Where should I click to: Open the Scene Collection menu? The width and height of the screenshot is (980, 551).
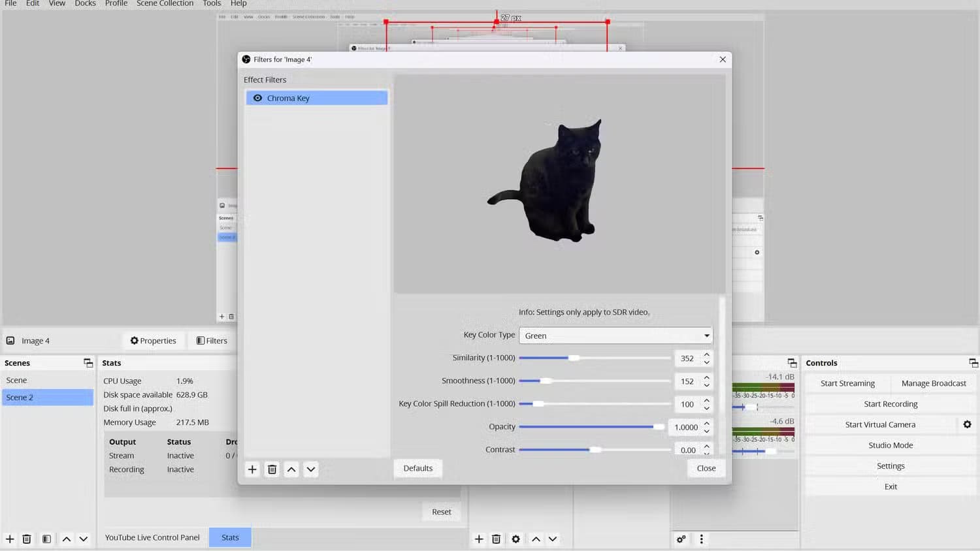[x=165, y=3]
